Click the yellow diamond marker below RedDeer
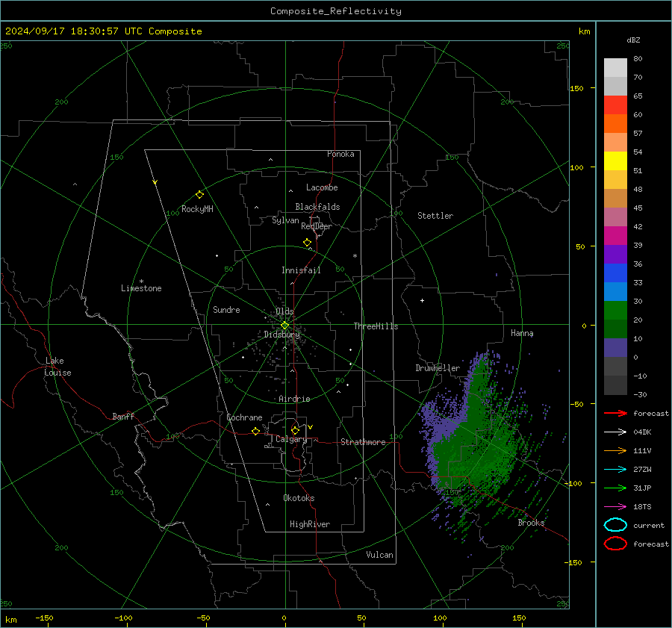 [x=308, y=243]
